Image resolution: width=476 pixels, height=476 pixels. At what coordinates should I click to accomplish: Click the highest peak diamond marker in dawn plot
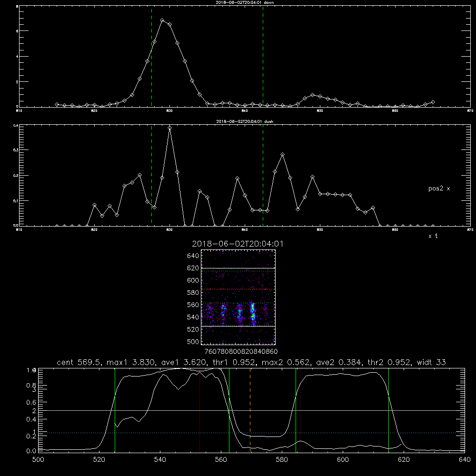[162, 20]
